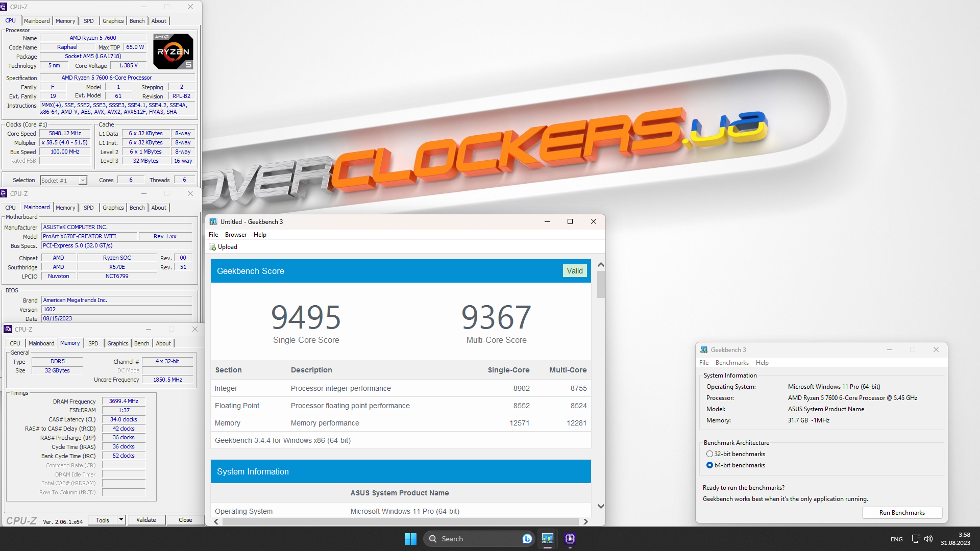Click the Ryzen 5 processor logo

[174, 52]
